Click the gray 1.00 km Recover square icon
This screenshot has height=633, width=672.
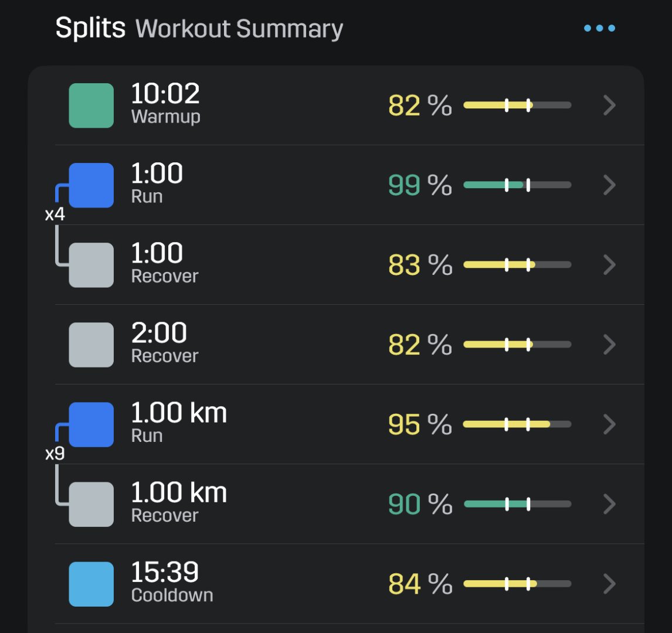point(91,504)
